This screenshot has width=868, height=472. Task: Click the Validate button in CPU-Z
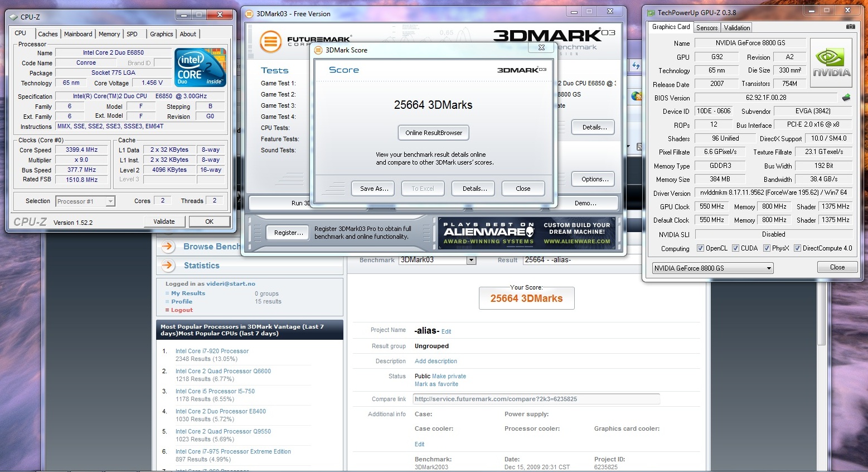(x=164, y=221)
